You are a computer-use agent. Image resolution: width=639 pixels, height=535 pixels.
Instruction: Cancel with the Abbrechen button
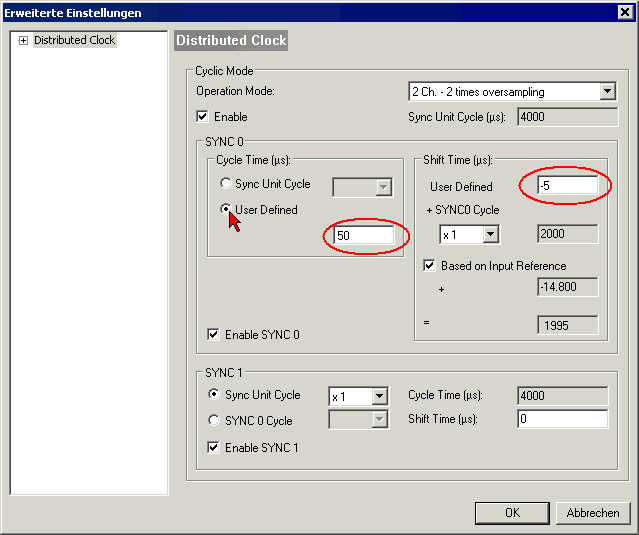click(593, 513)
